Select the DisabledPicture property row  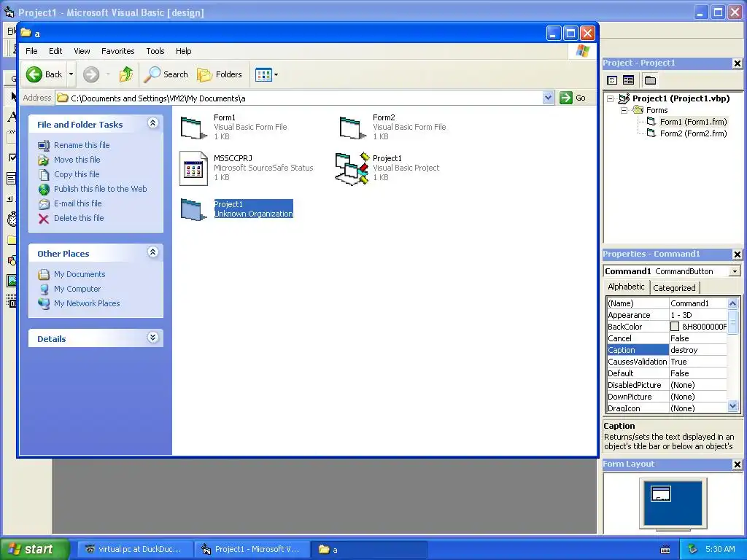click(667, 385)
